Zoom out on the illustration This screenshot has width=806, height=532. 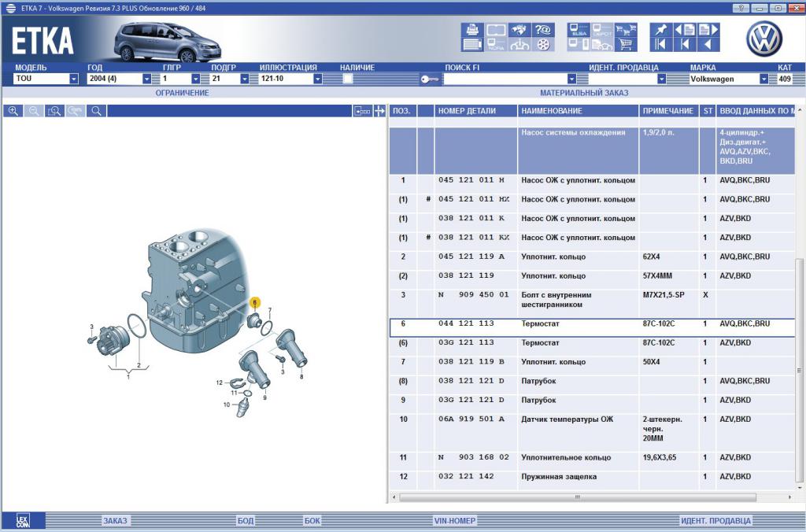(x=34, y=111)
